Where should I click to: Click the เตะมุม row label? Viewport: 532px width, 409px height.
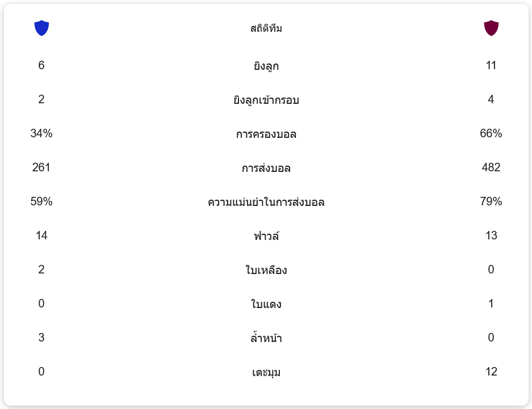tap(266, 373)
